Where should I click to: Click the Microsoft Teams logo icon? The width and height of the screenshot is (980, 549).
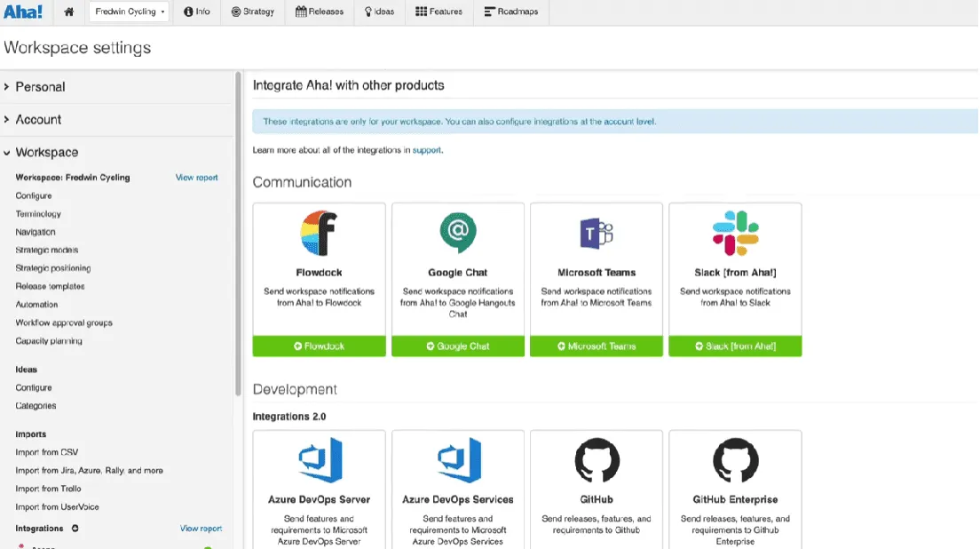597,234
